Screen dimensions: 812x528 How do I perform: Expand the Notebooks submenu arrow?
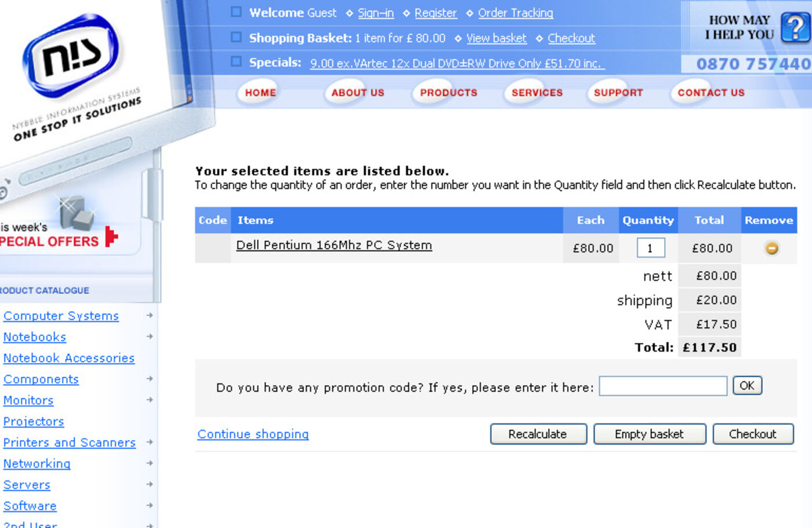[150, 337]
